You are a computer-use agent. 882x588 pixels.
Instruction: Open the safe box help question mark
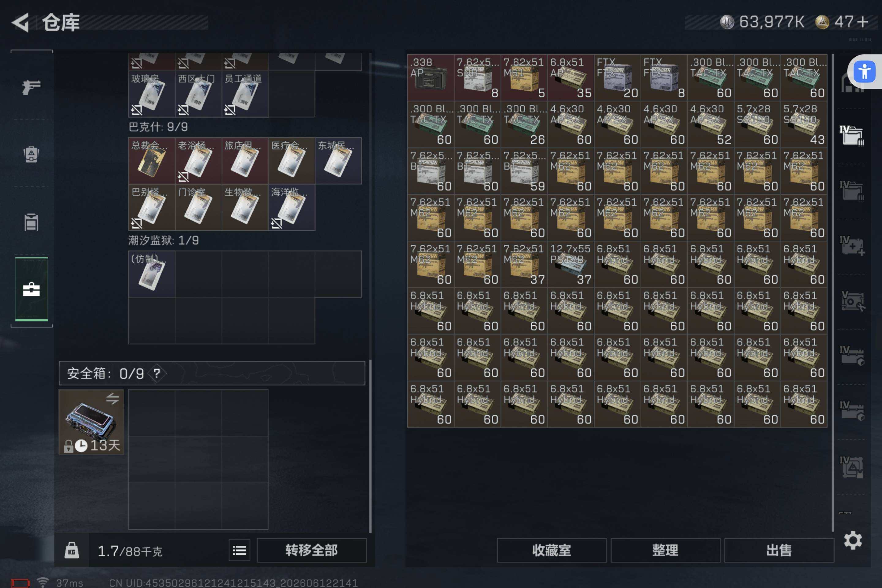[157, 373]
